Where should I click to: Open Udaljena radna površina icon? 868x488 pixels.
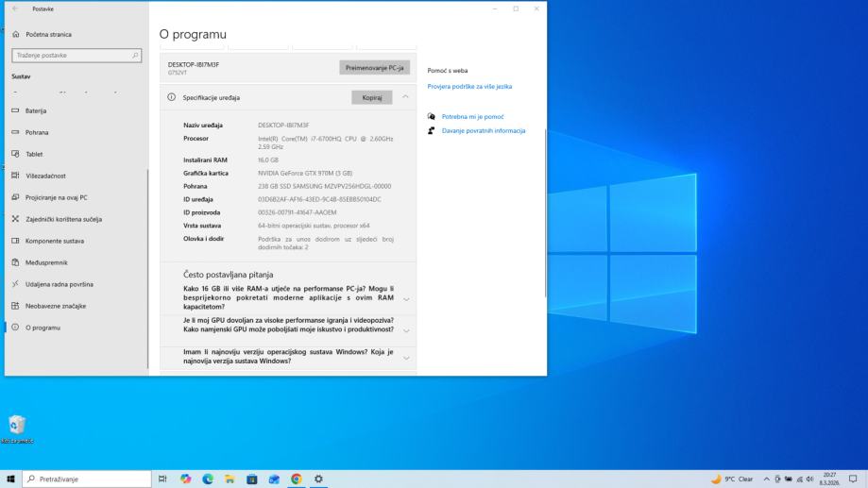[x=15, y=284]
